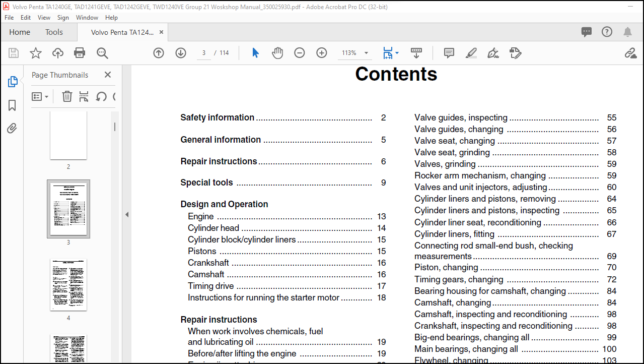This screenshot has height=364, width=644.
Task: Bookmark this file with the star icon
Action: (x=36, y=53)
